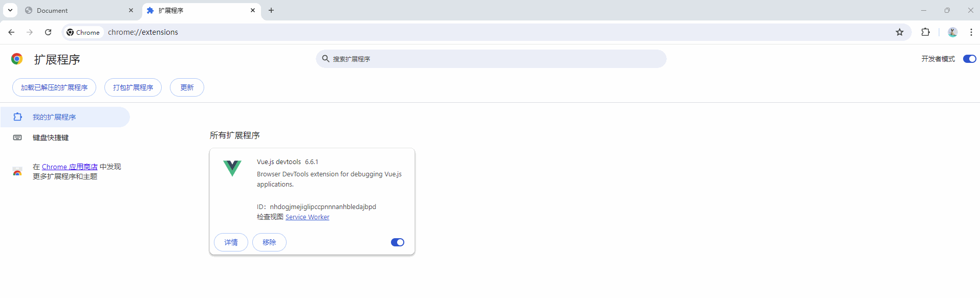Click the Chrome logo beside 扩展程序 title
The image size is (980, 298).
pos(17,59)
